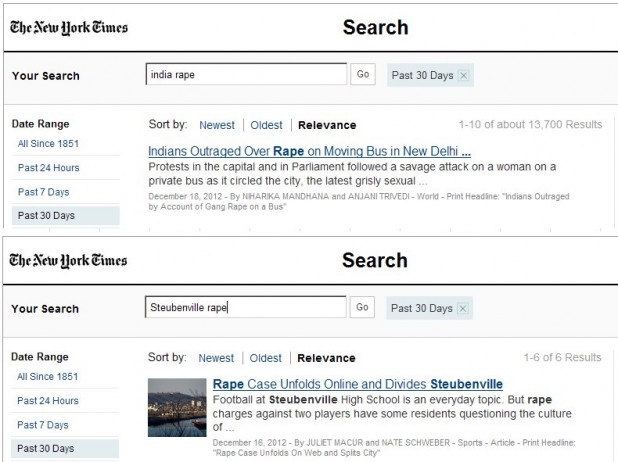Sort Steubenville results by Newest

pyautogui.click(x=216, y=358)
